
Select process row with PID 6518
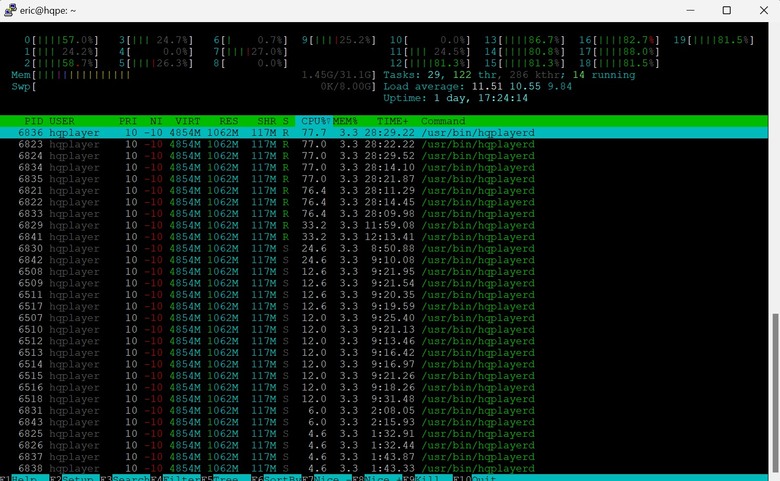coord(384,399)
